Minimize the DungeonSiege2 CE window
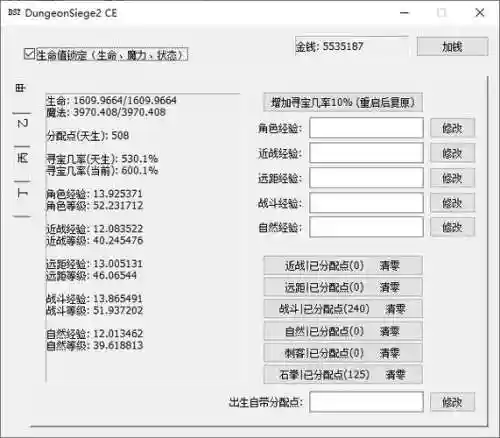Viewport: 500px width, 438px height. coord(405,13)
